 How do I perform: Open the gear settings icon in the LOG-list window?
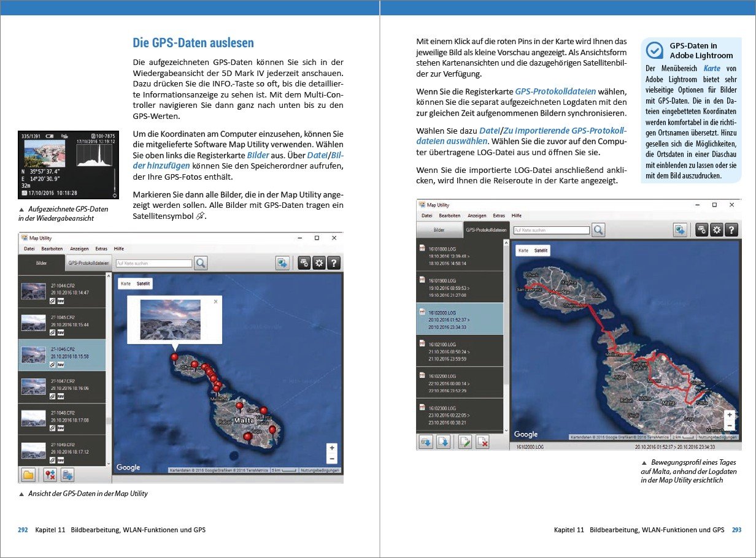716,229
